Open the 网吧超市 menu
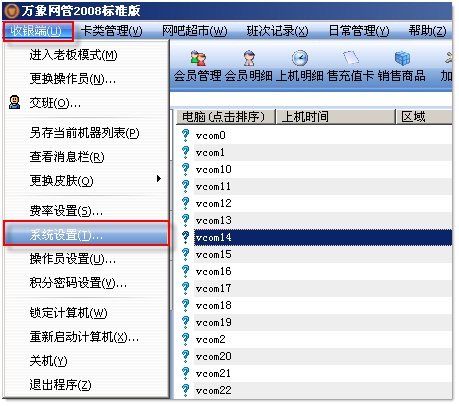The width and height of the screenshot is (459, 406). (194, 31)
